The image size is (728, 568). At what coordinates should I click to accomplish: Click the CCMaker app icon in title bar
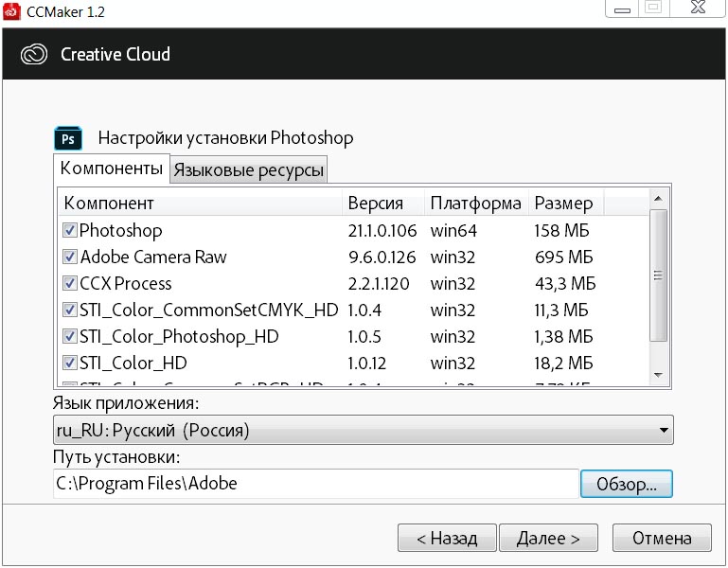(x=11, y=11)
